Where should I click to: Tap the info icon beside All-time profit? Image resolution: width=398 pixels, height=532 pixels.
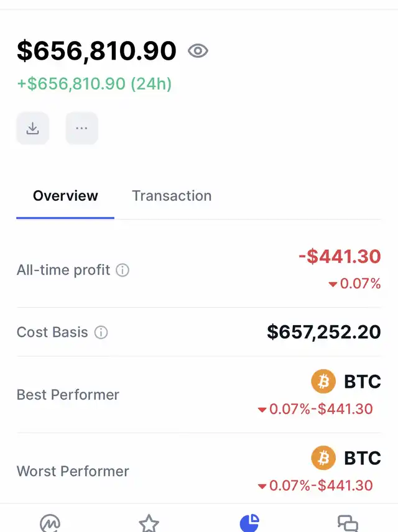tap(123, 270)
